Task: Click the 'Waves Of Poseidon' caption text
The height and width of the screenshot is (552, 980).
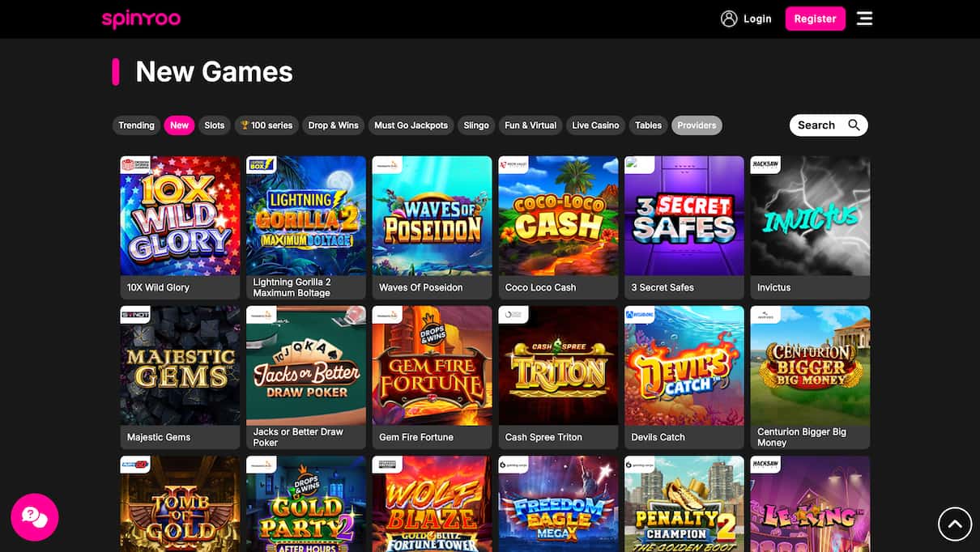Action: click(421, 287)
